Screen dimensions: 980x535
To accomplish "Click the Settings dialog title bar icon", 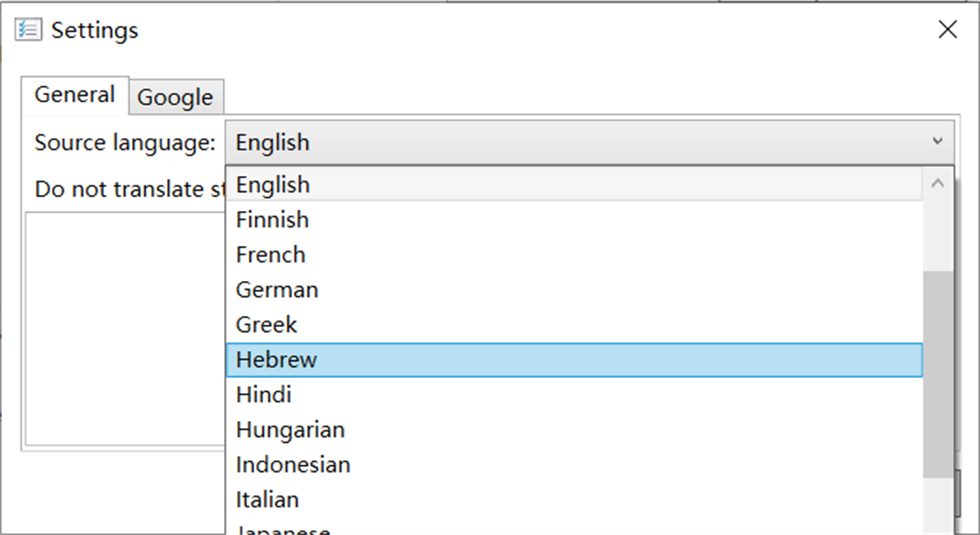I will [x=27, y=29].
